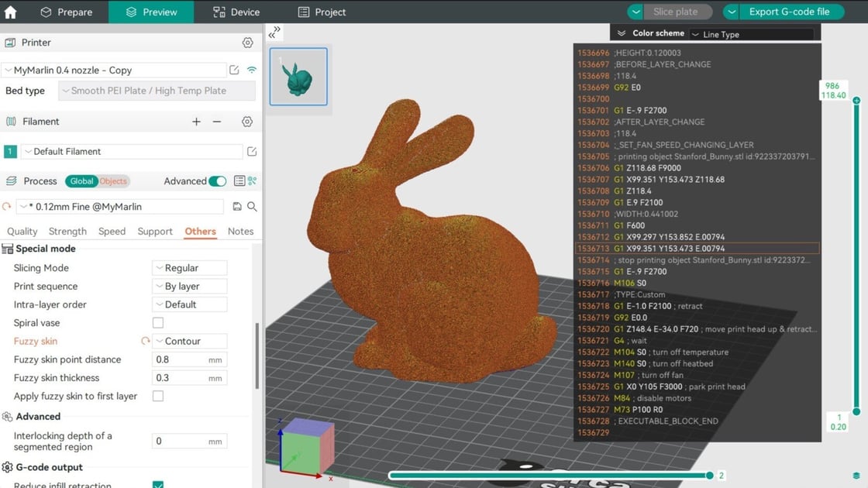Screen dimensions: 868x488
Task: Open the Fuzzy skin Contour dropdown
Action: [189, 341]
